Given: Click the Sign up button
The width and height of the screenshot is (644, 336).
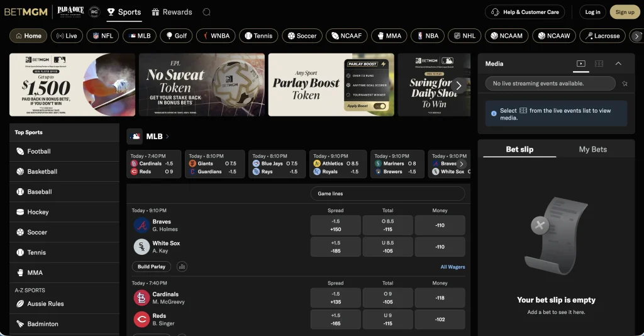Looking at the screenshot, I should point(625,12).
